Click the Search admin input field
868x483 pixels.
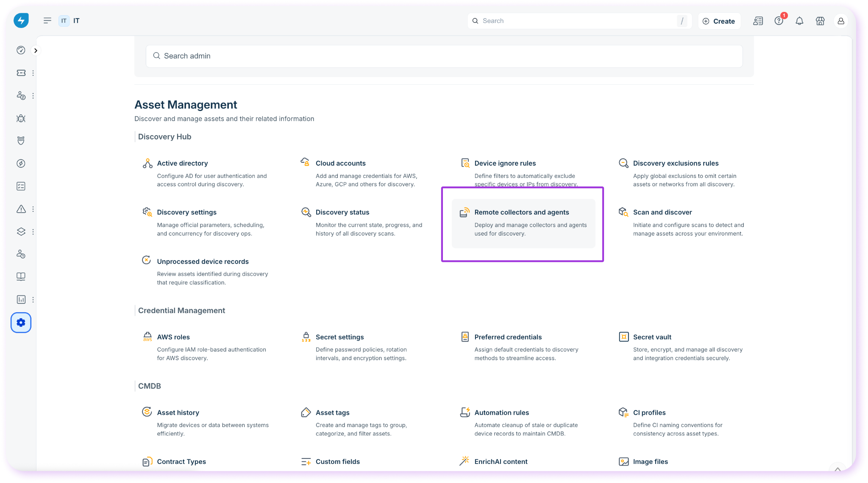tap(444, 56)
